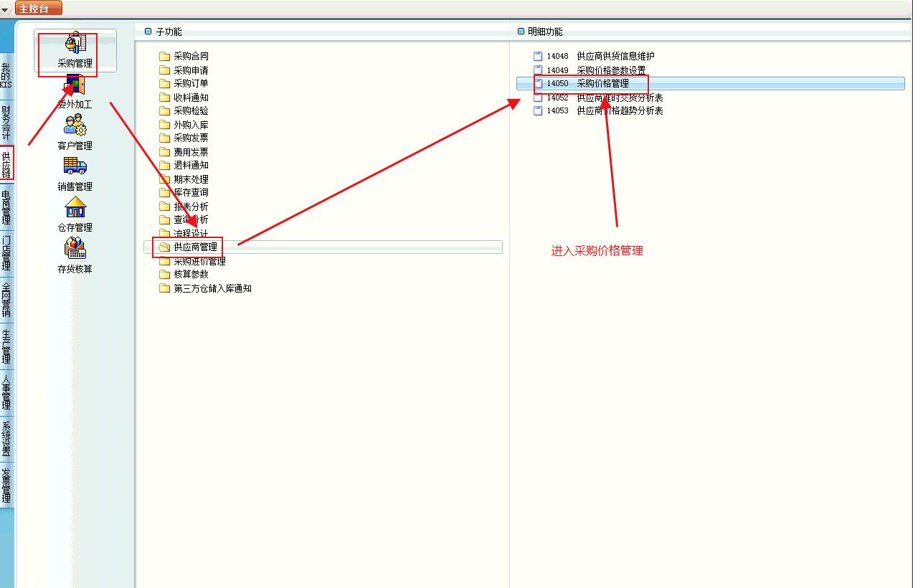
Task: Select the 采购申请 folder
Action: pyautogui.click(x=184, y=70)
